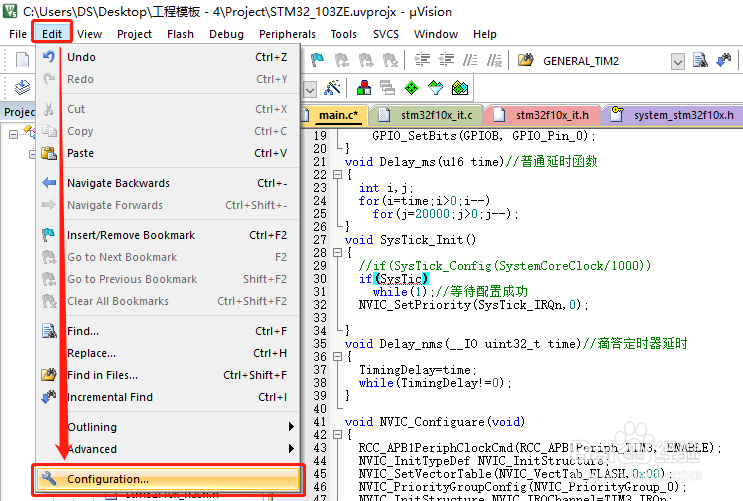The height and width of the screenshot is (501, 743).
Task: Click the Find in Files toolbar icon
Action: [x=526, y=60]
